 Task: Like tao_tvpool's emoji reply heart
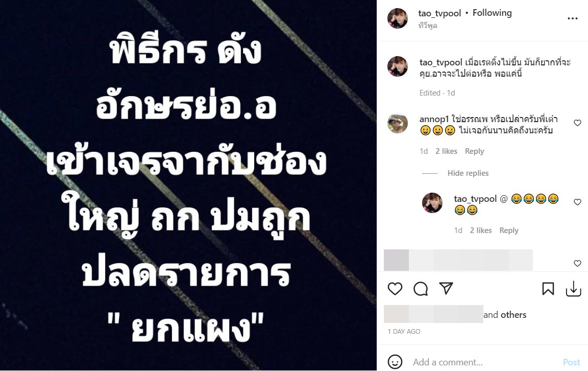pyautogui.click(x=577, y=202)
